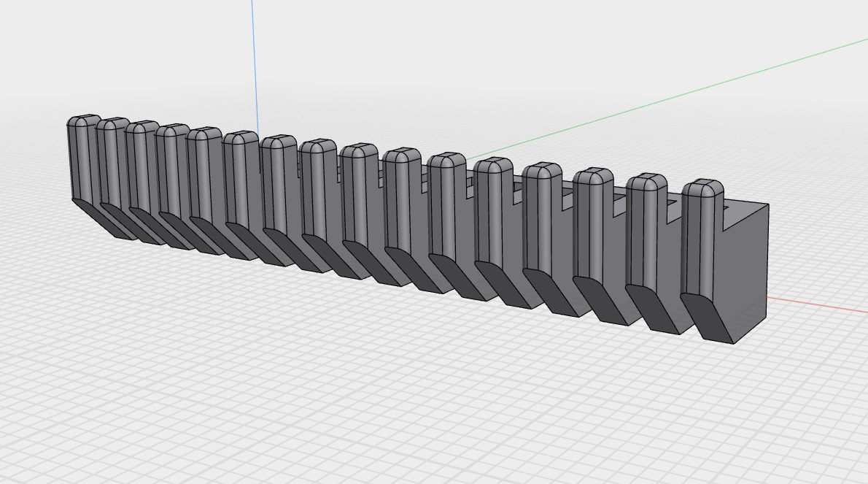
Task: Select the fourth tooth from the right
Action: pos(541,219)
